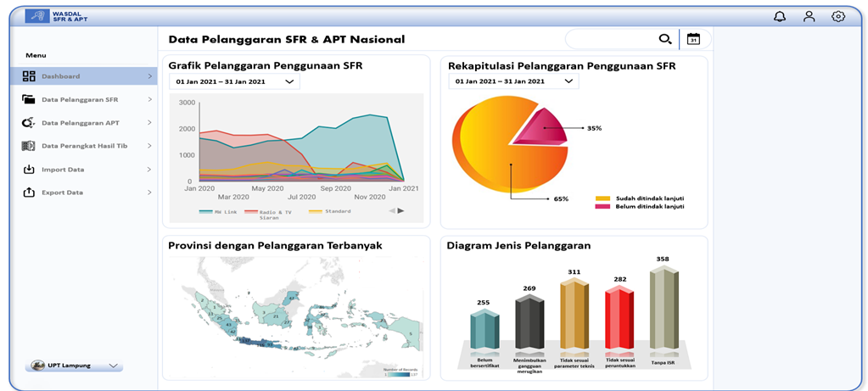Click the Belum ditindak lanjuti legend text
Image resolution: width=868 pixels, height=391 pixels.
(x=650, y=206)
